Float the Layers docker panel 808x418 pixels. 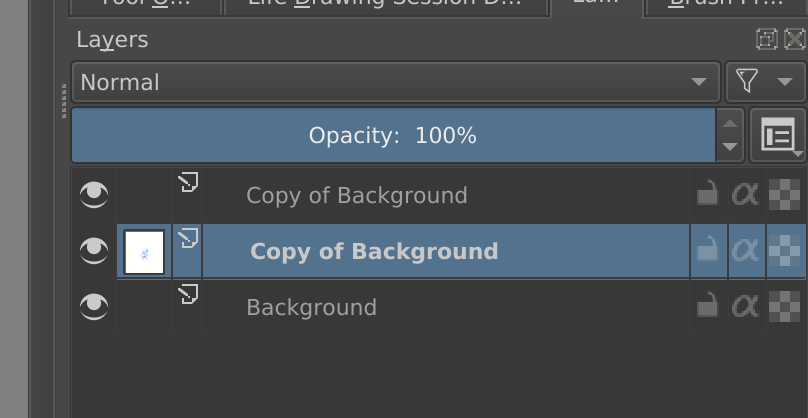(x=766, y=39)
